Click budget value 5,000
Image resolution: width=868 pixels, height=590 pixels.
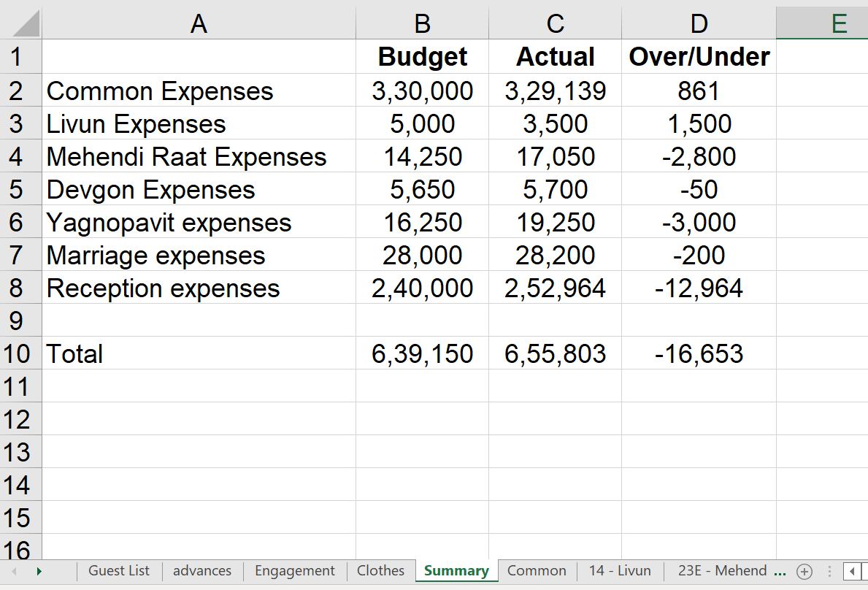coord(423,123)
